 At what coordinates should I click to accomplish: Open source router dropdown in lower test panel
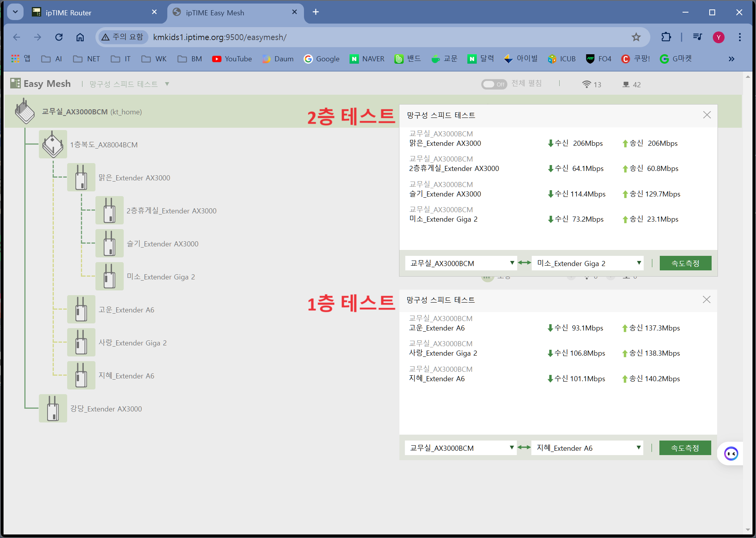[461, 448]
